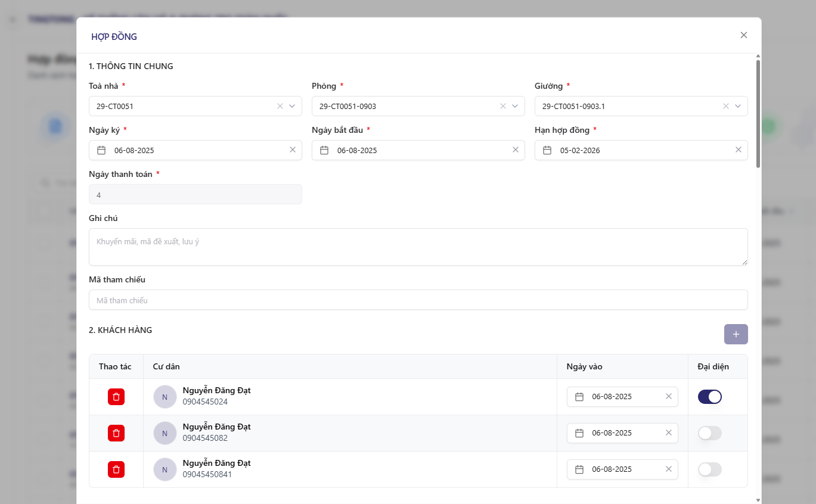Enable Đại diện for second resident
Viewport: 816px width, 504px height.
[x=709, y=433]
